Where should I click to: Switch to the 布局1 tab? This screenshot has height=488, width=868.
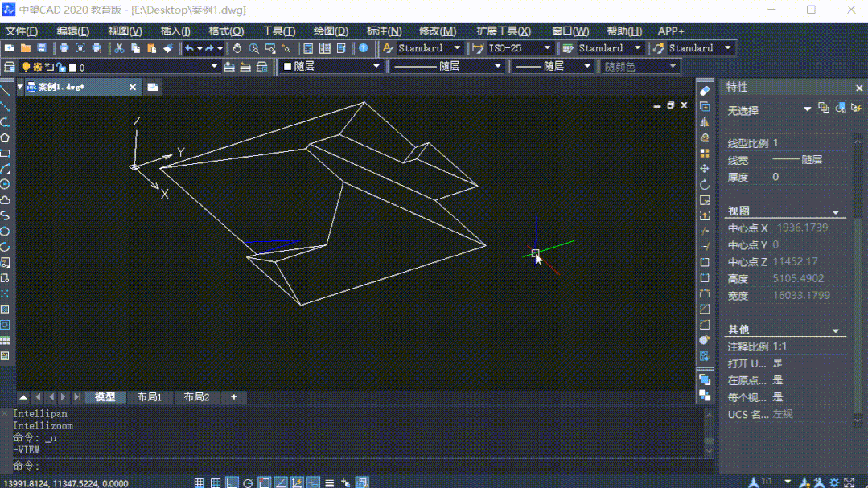pyautogui.click(x=150, y=397)
